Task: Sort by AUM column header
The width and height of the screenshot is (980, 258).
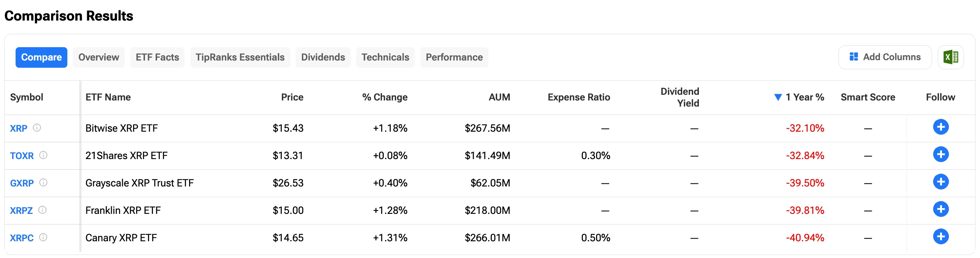Action: [499, 97]
